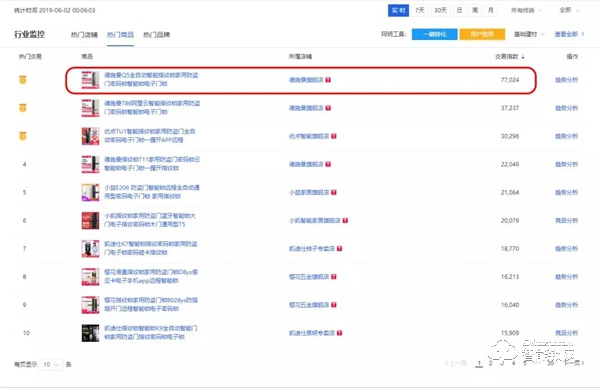Open the store link in the 77,024 row
Screen dimensions: 600x388
[x=306, y=80]
